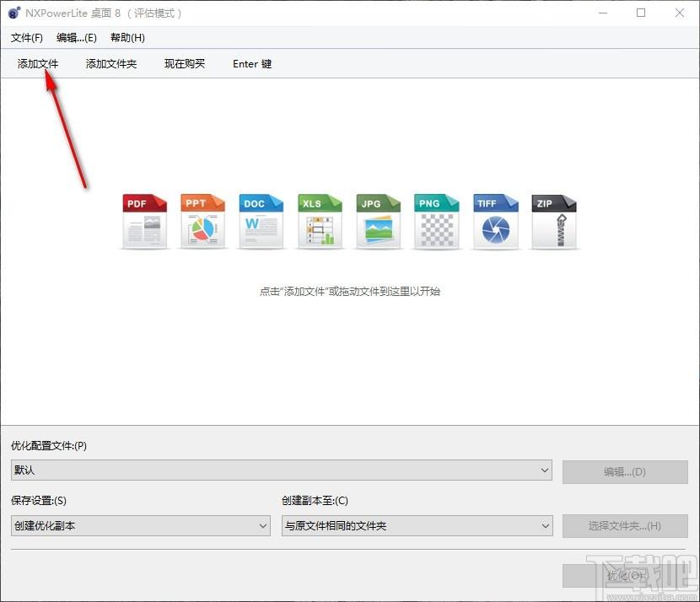
Task: Click the JPG file type icon
Action: [x=378, y=221]
